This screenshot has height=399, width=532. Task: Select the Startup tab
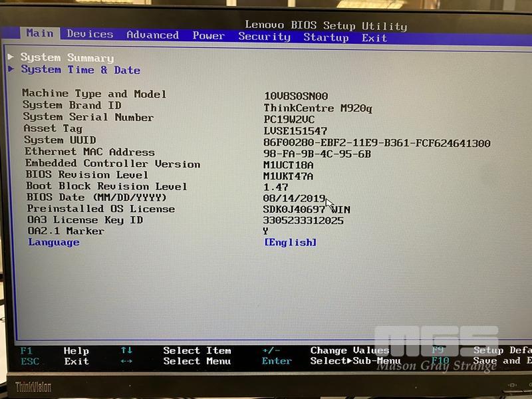(x=326, y=37)
